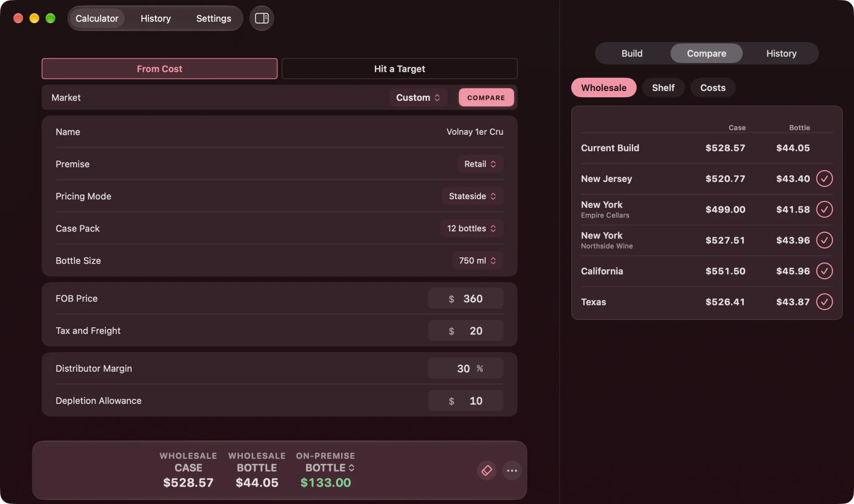
Task: Toggle Texas comparison checkmark
Action: (x=824, y=302)
